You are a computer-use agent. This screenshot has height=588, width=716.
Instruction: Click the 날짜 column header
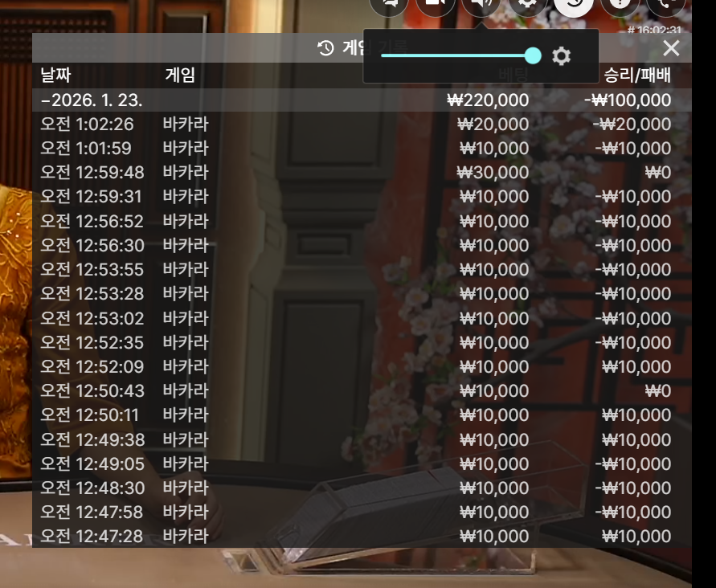click(x=55, y=75)
